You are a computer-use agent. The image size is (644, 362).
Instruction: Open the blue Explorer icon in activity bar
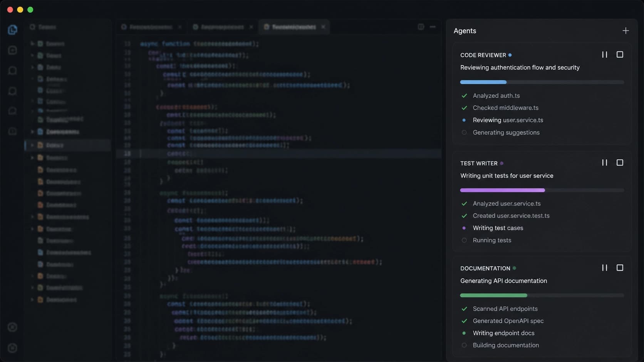click(x=12, y=30)
